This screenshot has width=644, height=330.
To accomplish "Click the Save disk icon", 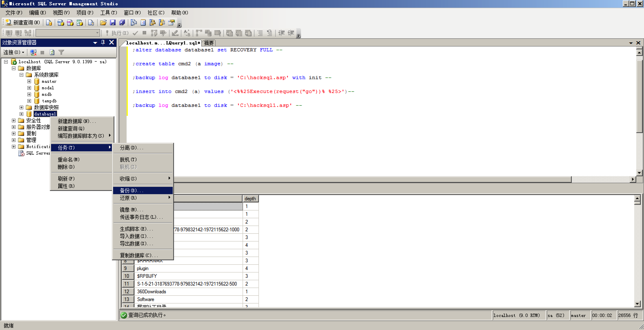I will pos(113,23).
